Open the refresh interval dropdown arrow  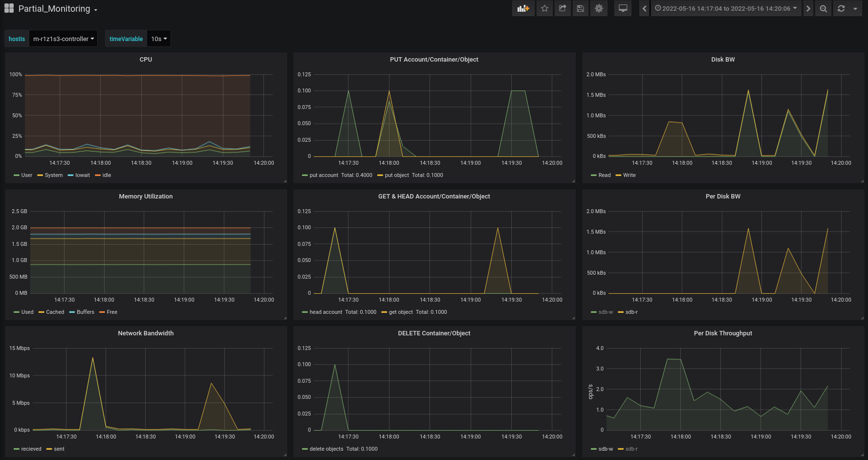855,8
